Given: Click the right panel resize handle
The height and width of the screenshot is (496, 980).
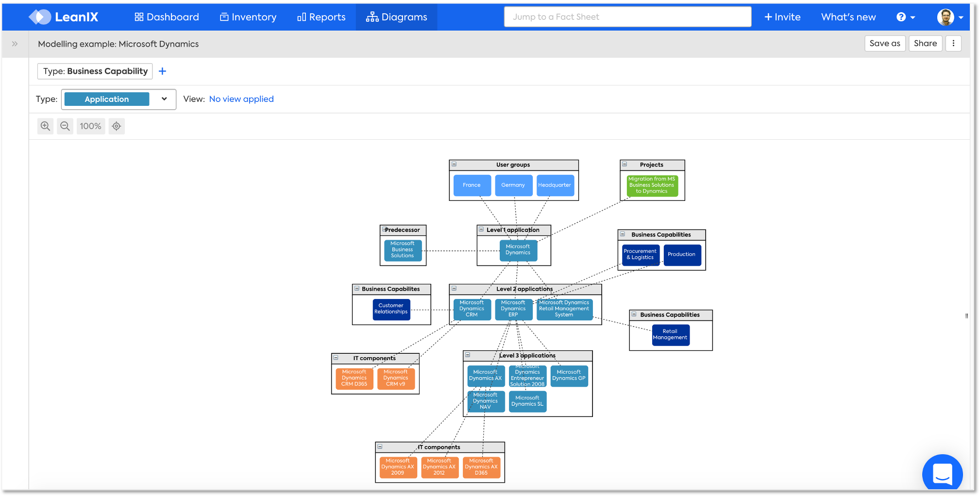Looking at the screenshot, I should 967,316.
